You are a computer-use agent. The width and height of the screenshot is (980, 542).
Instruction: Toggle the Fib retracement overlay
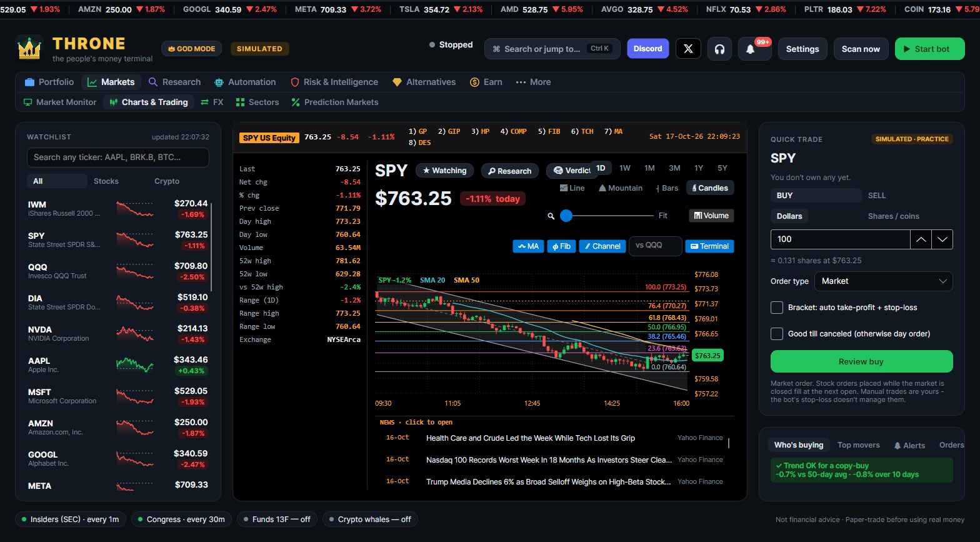pyautogui.click(x=561, y=246)
